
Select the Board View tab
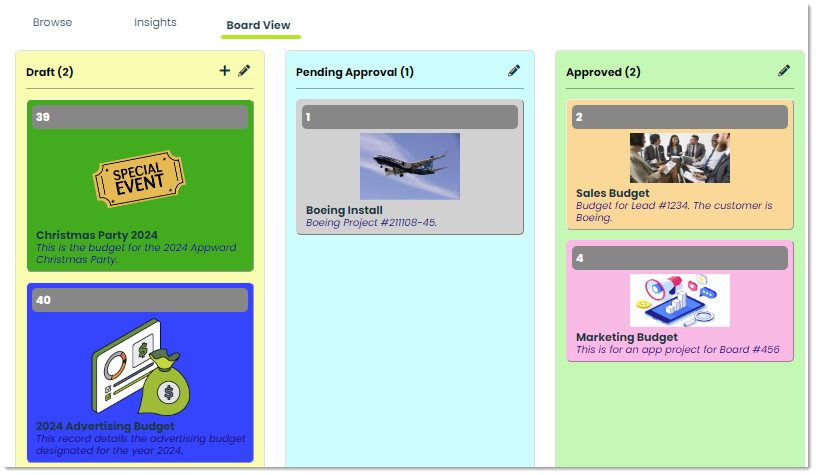click(258, 25)
